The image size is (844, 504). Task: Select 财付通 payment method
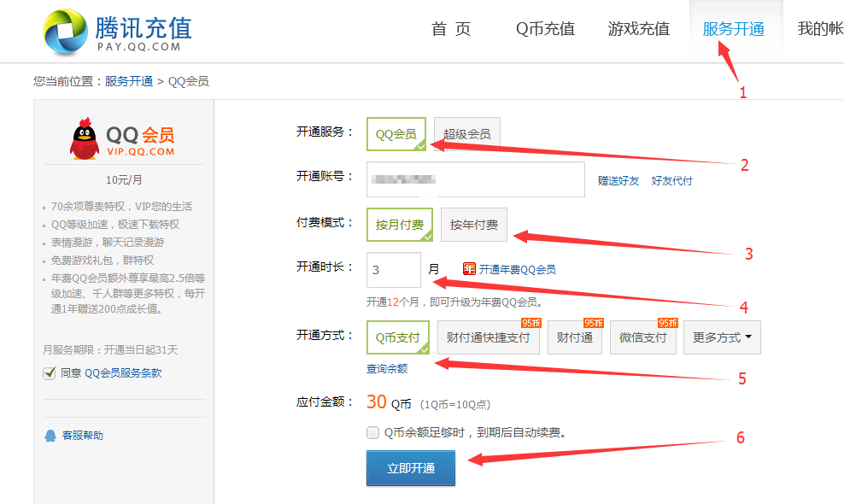pyautogui.click(x=575, y=337)
